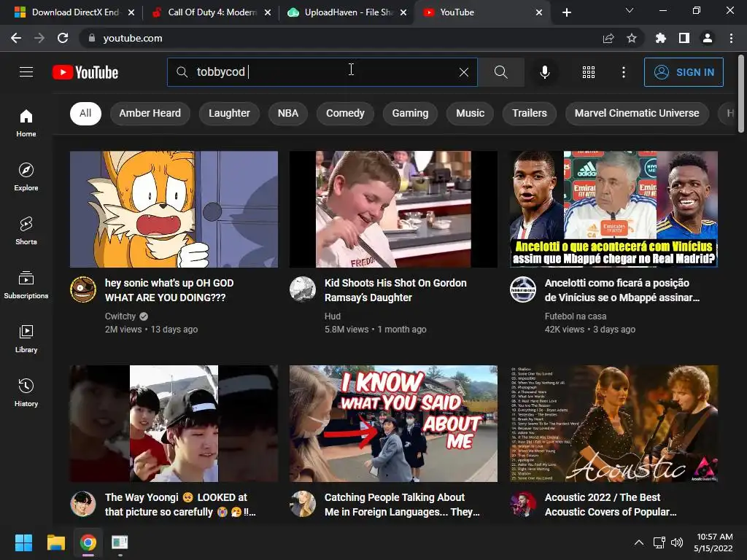Select the Amber Heard filter chip
Image resolution: width=747 pixels, height=560 pixels.
click(x=150, y=113)
